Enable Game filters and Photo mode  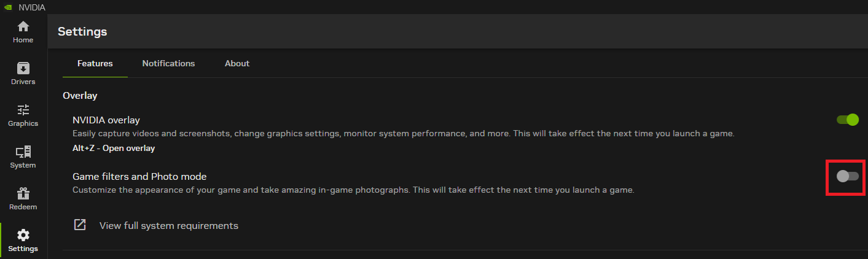(848, 176)
